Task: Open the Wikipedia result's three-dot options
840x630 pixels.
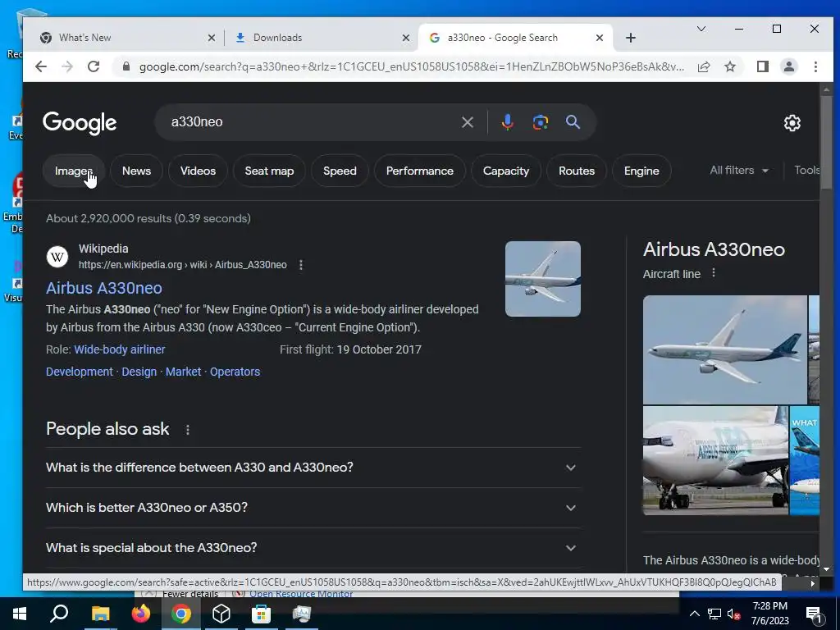Action: (x=301, y=265)
